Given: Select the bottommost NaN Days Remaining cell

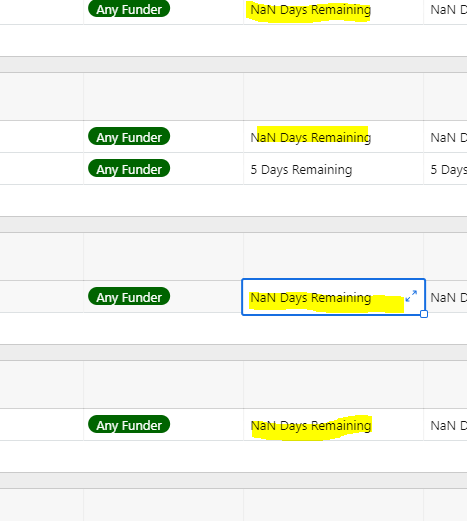Looking at the screenshot, I should click(333, 425).
